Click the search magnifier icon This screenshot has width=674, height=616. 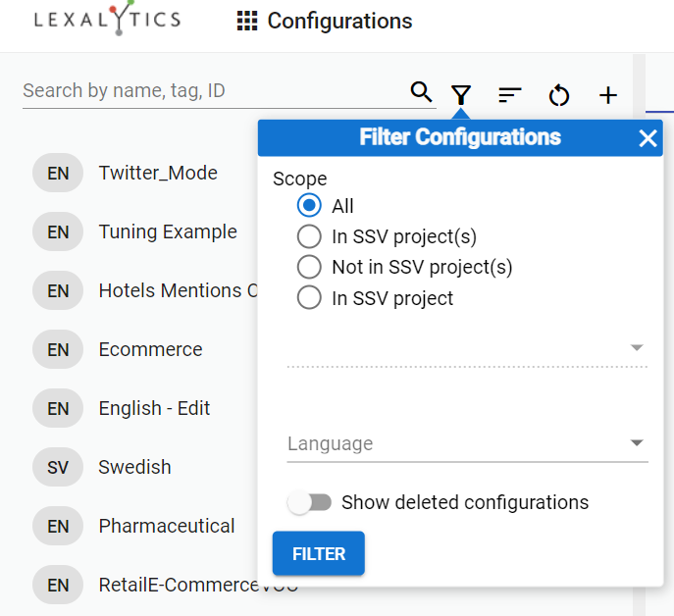(421, 92)
